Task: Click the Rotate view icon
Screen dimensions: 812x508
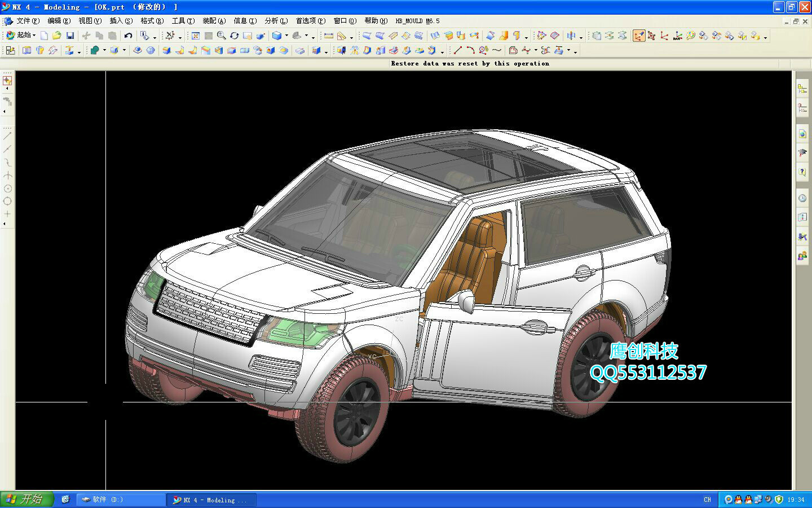Action: pyautogui.click(x=234, y=36)
